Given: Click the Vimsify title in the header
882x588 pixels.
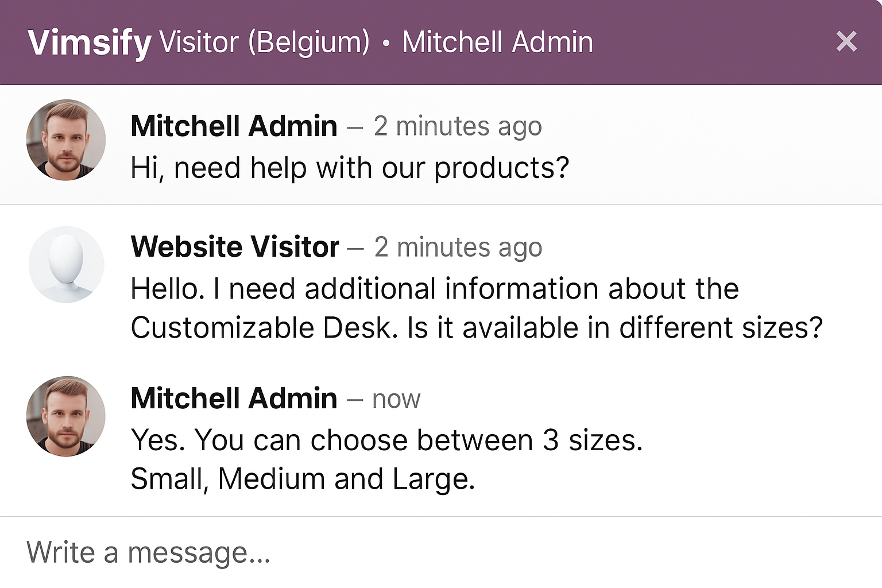Looking at the screenshot, I should tap(90, 42).
